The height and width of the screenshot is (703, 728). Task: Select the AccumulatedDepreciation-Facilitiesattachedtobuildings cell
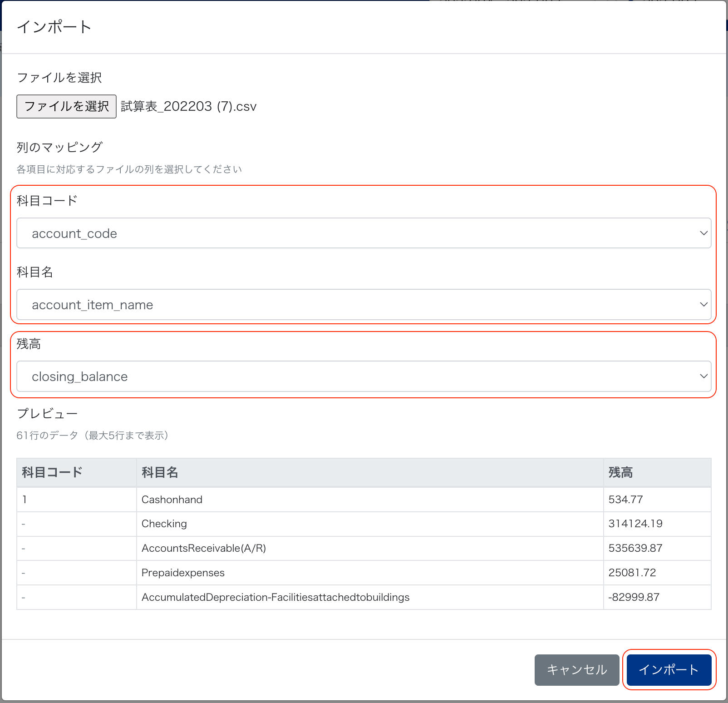pyautogui.click(x=275, y=597)
